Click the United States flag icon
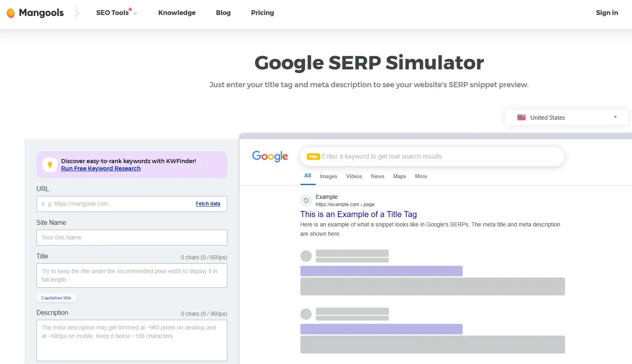 coord(521,117)
